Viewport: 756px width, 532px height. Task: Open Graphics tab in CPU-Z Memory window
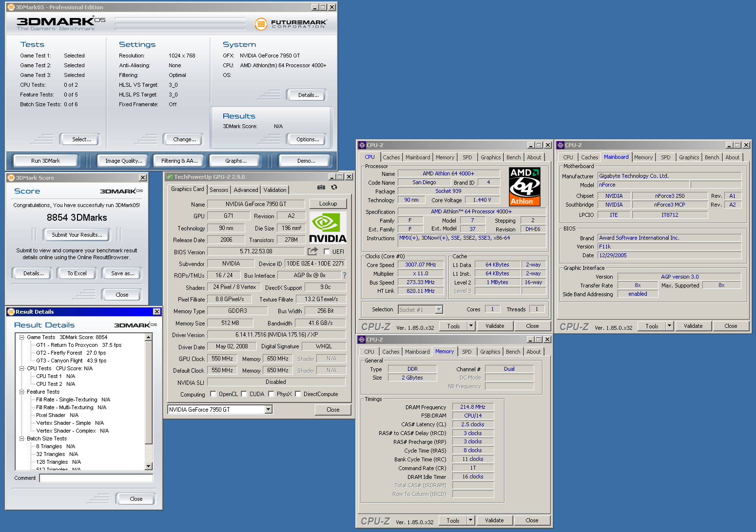tap(490, 352)
